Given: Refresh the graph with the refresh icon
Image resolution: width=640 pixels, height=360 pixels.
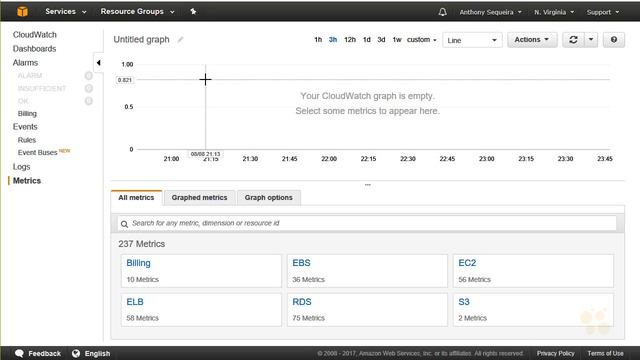Looking at the screenshot, I should (573, 40).
